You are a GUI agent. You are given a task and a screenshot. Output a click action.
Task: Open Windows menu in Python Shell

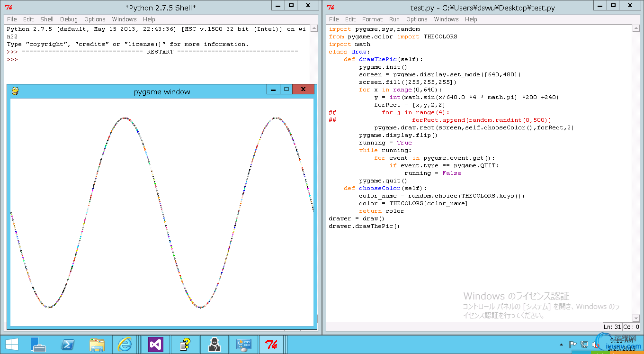coord(124,19)
